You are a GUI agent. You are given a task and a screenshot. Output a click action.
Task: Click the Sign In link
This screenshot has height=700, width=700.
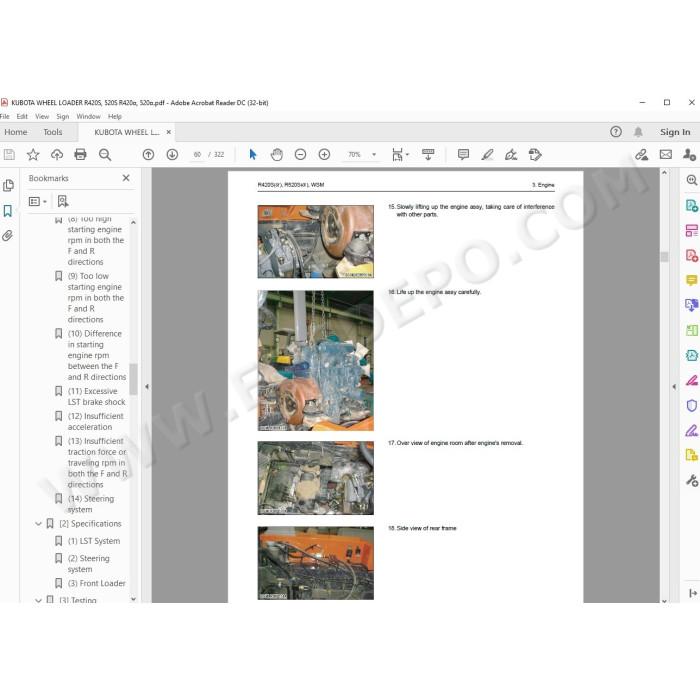[x=675, y=132]
